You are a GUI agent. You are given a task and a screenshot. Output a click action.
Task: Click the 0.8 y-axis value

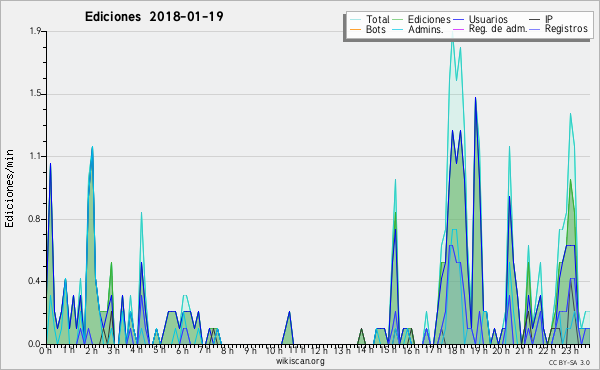coord(35,219)
